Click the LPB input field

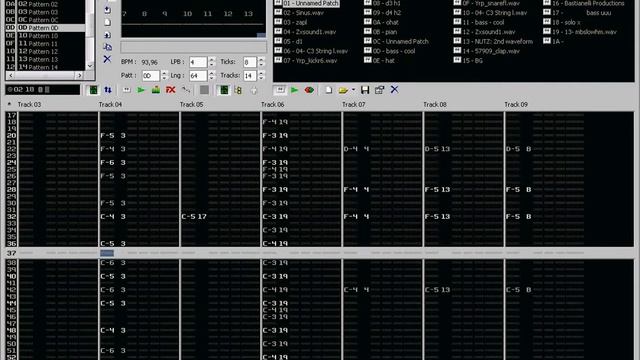click(198, 62)
